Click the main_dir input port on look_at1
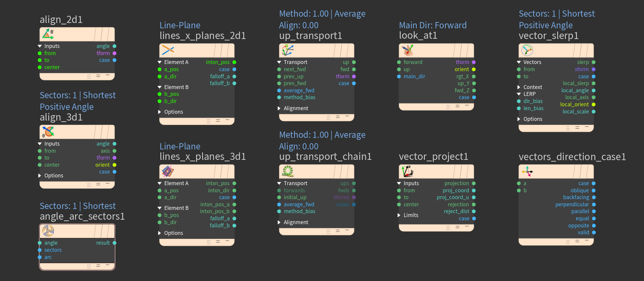The image size is (644, 281). [x=399, y=77]
